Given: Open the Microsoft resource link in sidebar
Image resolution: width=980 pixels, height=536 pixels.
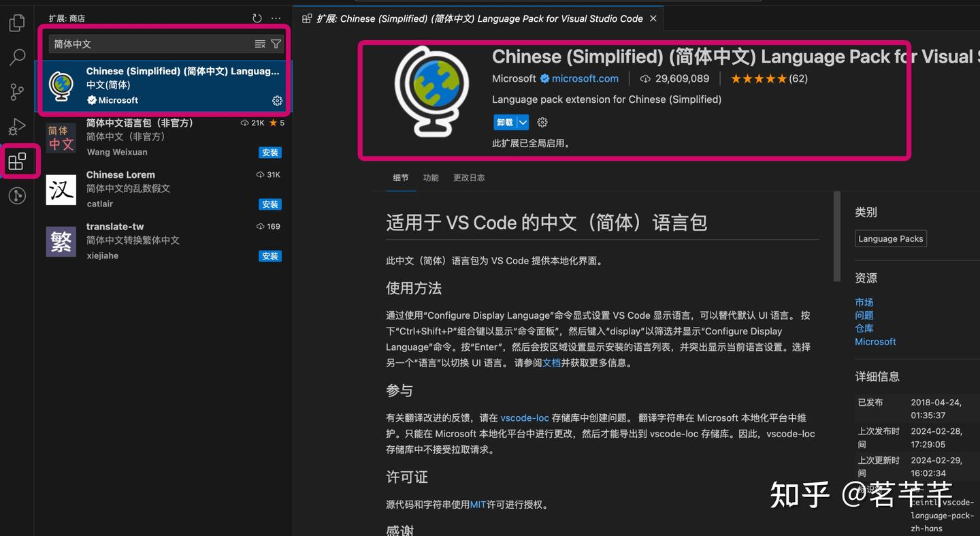Looking at the screenshot, I should coord(875,342).
